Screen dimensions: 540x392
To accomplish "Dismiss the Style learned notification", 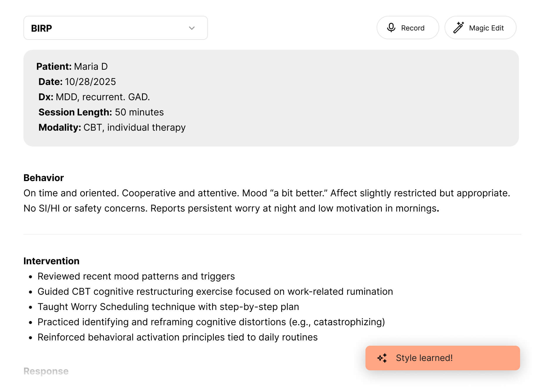I will 442,358.
